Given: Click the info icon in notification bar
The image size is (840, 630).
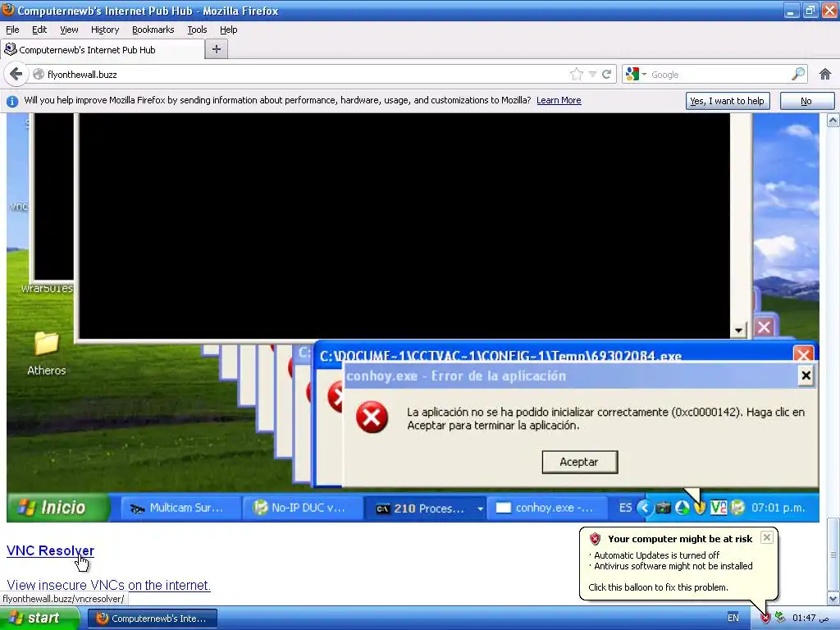Looking at the screenshot, I should 12,101.
